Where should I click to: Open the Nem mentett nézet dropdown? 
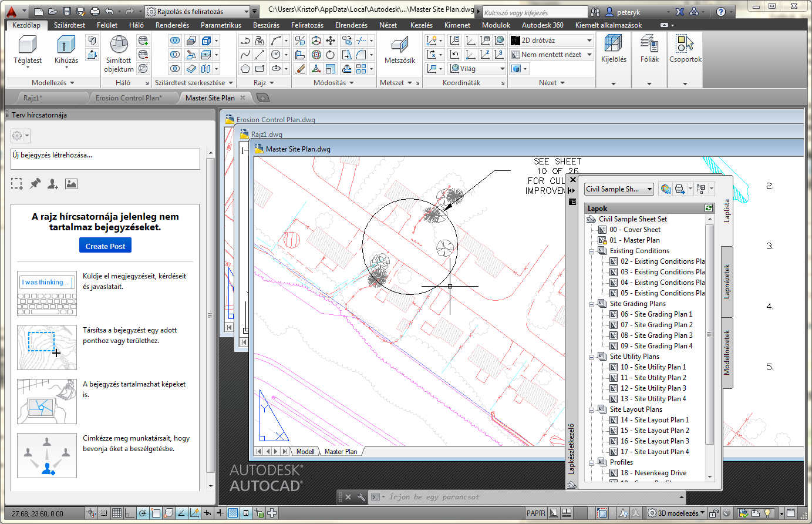[551, 55]
